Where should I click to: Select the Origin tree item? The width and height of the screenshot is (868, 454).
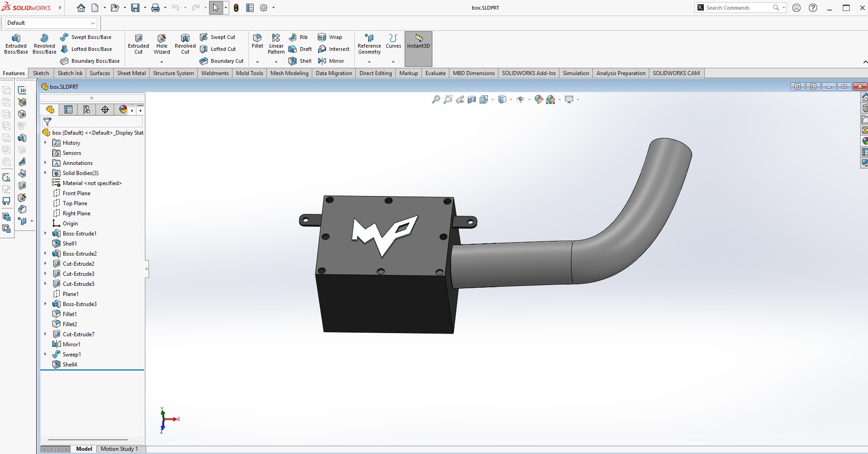(x=65, y=224)
